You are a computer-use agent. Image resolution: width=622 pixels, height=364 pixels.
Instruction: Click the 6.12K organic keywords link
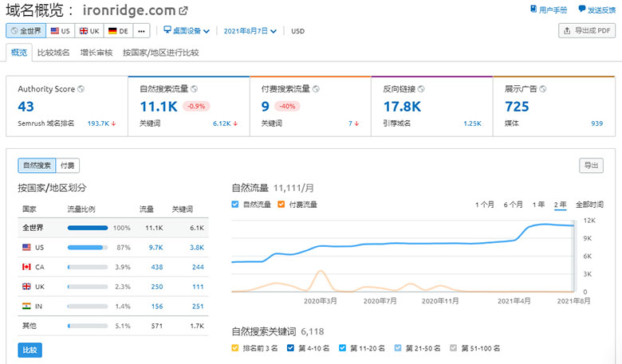222,123
